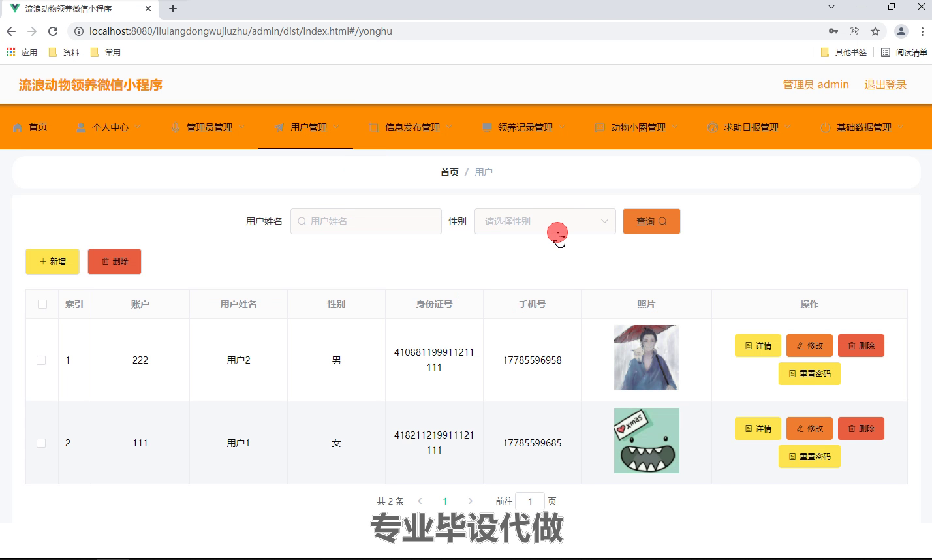Open the photo thumbnail of 用户2
The height and width of the screenshot is (560, 932).
646,358
